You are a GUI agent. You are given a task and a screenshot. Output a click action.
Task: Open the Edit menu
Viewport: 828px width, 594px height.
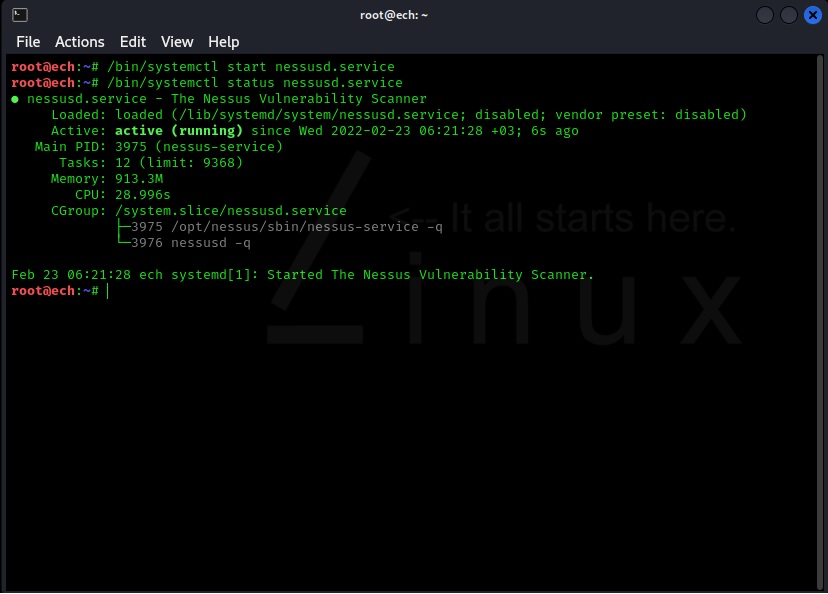[x=133, y=42]
